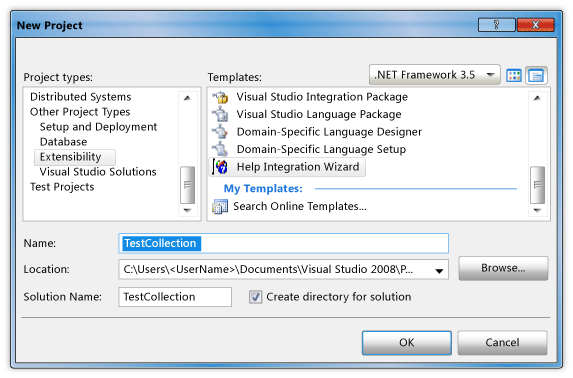The height and width of the screenshot is (378, 573).
Task: Click the Visual Studio Integration Package icon
Action: 220,97
